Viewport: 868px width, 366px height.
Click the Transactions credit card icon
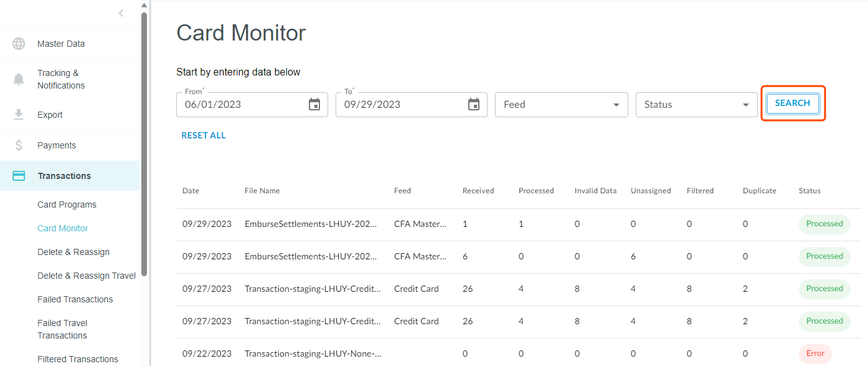[19, 176]
